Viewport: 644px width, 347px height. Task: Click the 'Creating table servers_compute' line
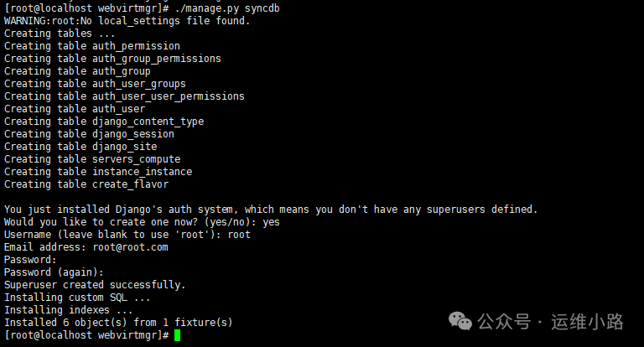[x=92, y=159]
